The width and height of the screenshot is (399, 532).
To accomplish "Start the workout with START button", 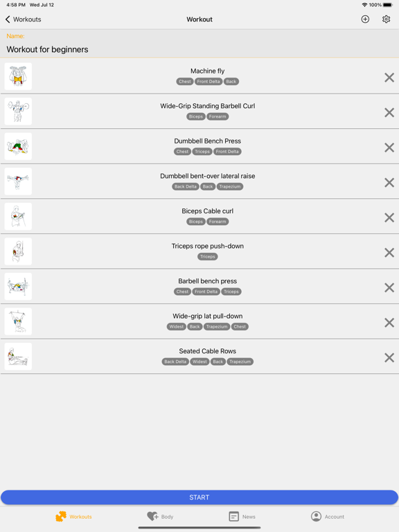I will coord(199,497).
